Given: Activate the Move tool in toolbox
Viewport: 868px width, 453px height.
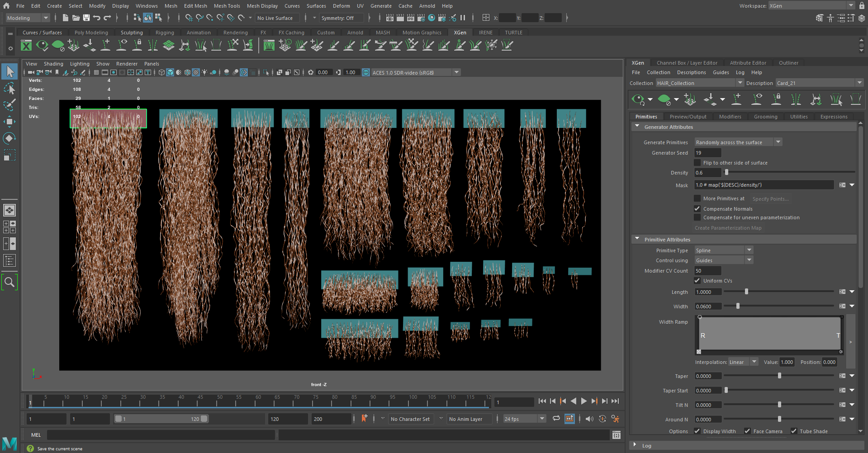Looking at the screenshot, I should coord(9,121).
